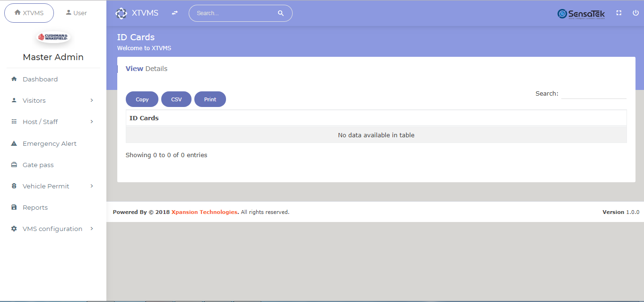The width and height of the screenshot is (644, 302).
Task: Click 'No data available in table' row
Action: point(376,135)
